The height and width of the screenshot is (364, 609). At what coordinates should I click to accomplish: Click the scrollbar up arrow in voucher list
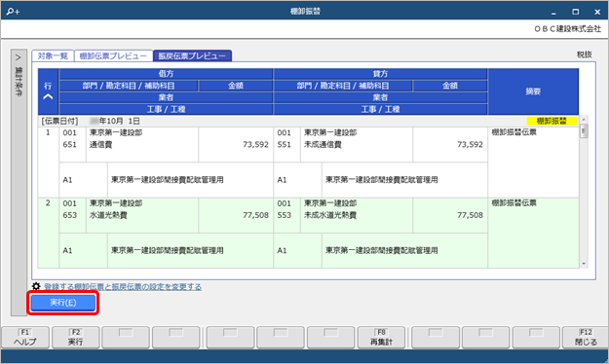click(x=584, y=119)
